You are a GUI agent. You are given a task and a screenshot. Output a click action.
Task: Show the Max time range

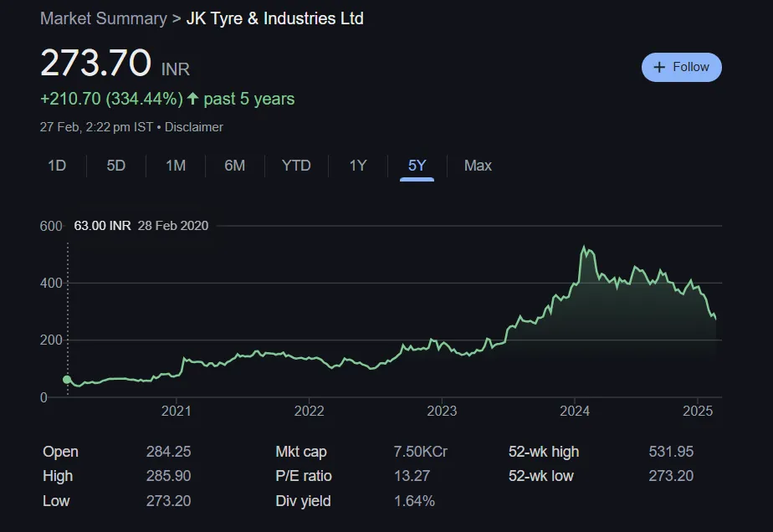click(478, 166)
